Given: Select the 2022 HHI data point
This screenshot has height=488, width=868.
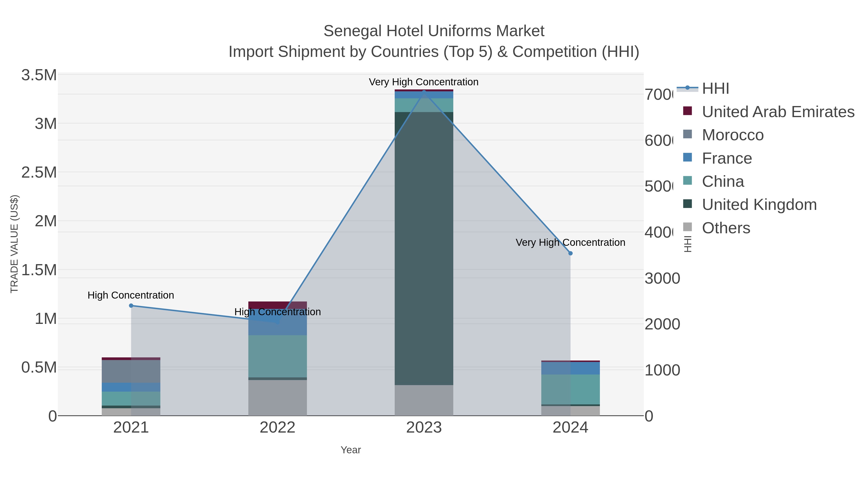Looking at the screenshot, I should coord(277,322).
